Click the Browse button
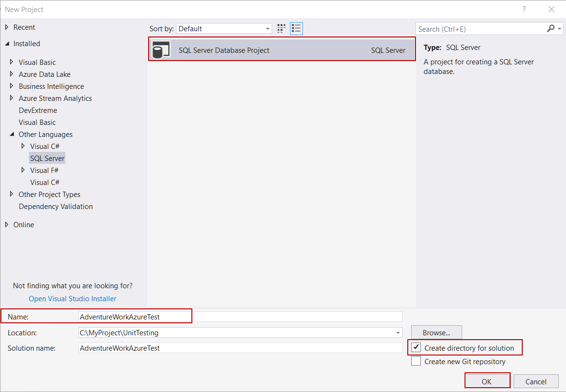566x392 pixels. coord(436,332)
